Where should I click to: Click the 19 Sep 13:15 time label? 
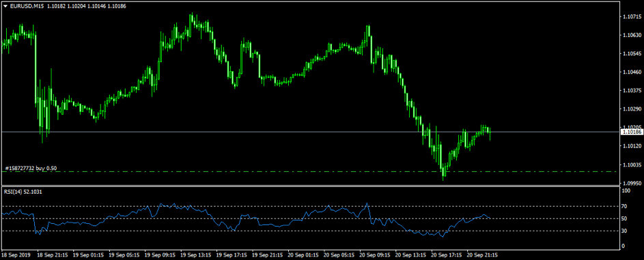[x=196, y=255]
